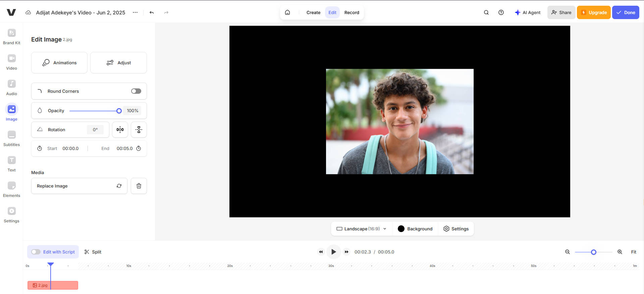
Task: Zoom out the timeline
Action: click(568, 252)
